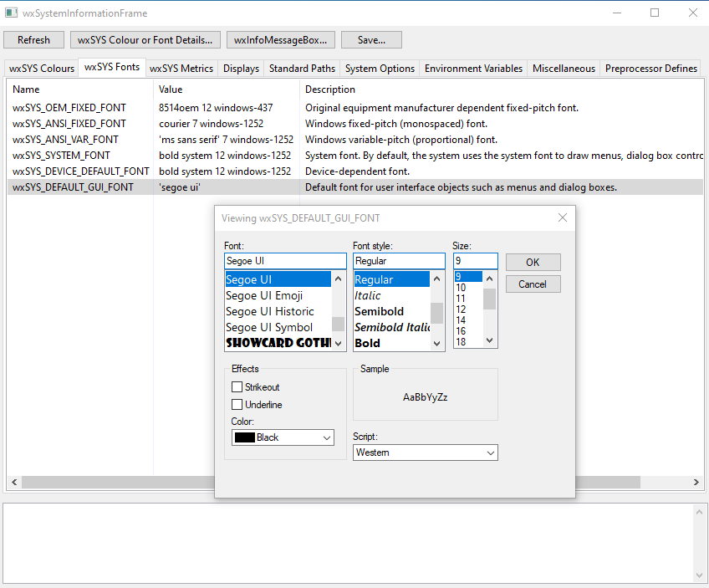
Task: Open the System Options tab
Action: pos(380,69)
